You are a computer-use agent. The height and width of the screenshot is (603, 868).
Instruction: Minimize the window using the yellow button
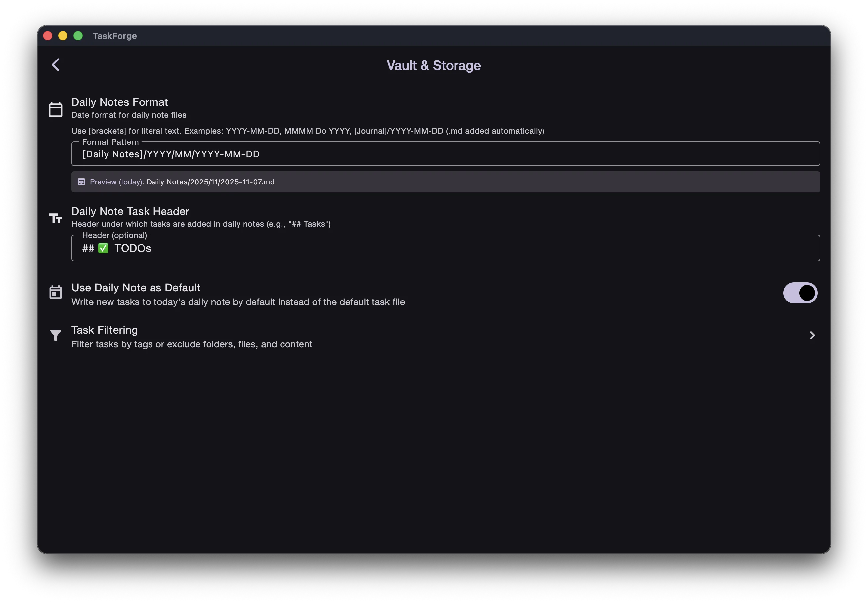click(x=63, y=36)
